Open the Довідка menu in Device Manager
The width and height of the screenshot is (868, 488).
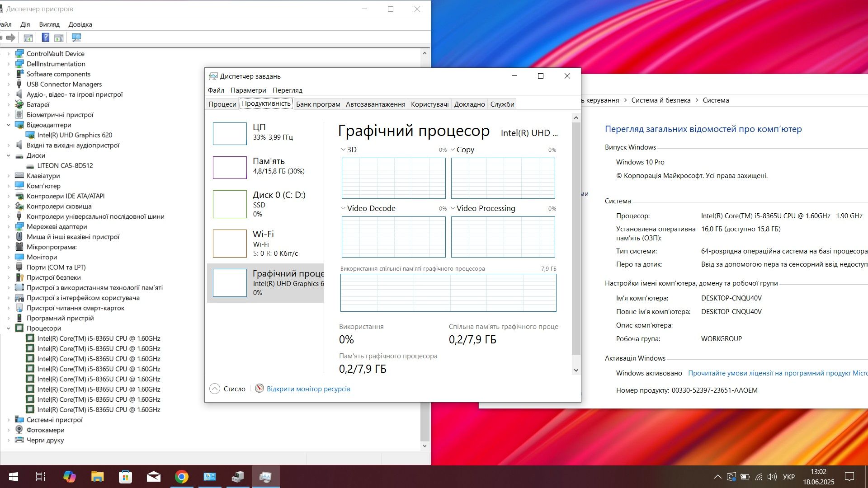click(80, 24)
